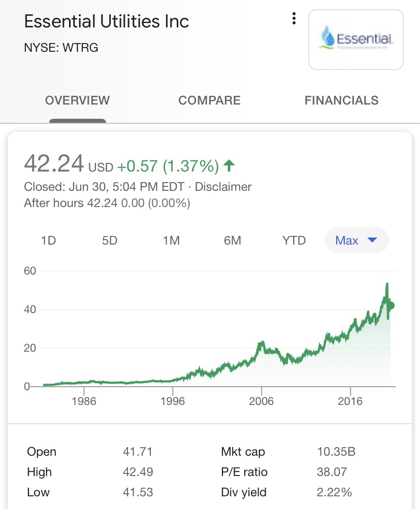The image size is (420, 509).
Task: Switch to the Overview tab
Action: click(77, 100)
